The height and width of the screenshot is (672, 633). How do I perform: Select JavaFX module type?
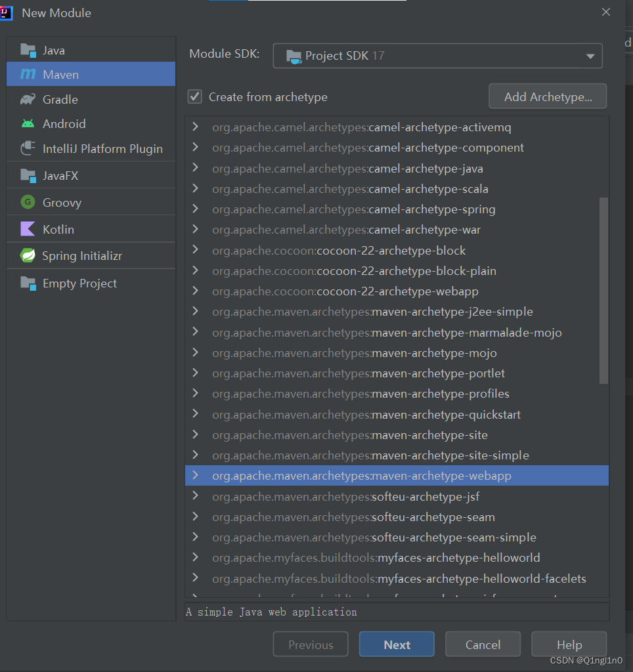click(x=91, y=176)
